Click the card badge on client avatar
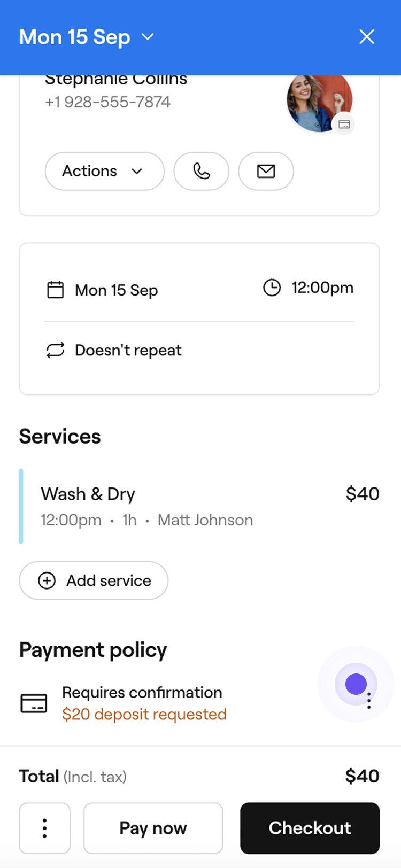 [x=344, y=125]
